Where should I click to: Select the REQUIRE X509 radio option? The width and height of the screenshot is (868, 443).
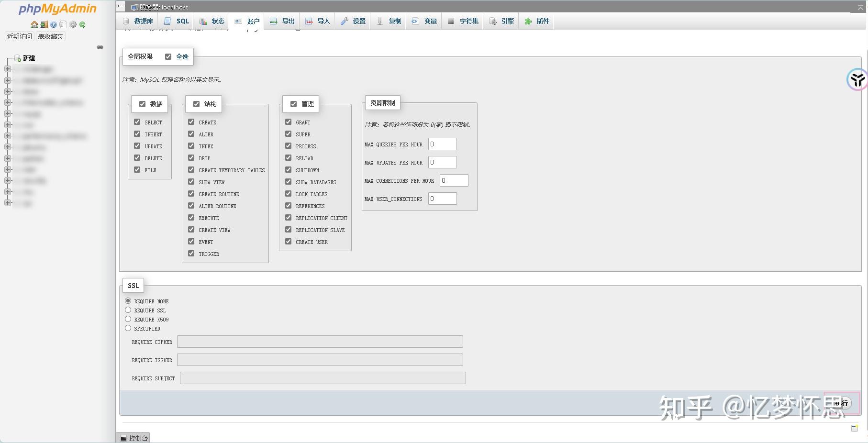coord(128,319)
